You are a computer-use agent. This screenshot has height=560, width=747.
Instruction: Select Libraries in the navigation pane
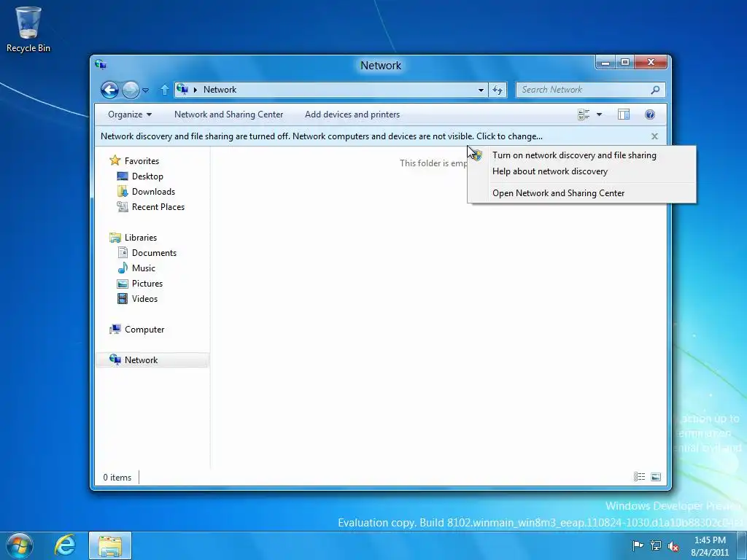pos(141,237)
